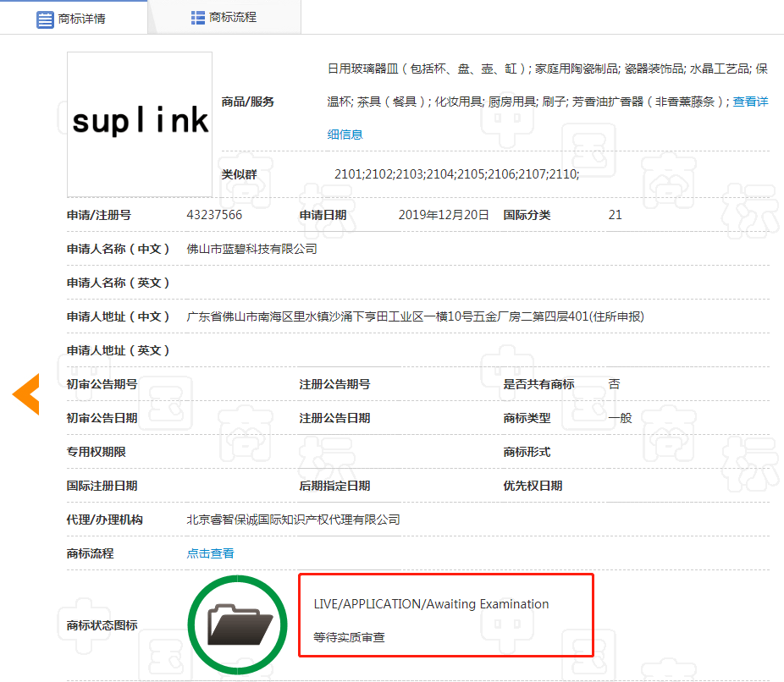Click agency name 北京睿智保诚国际知识产权代理有限公司

(293, 520)
